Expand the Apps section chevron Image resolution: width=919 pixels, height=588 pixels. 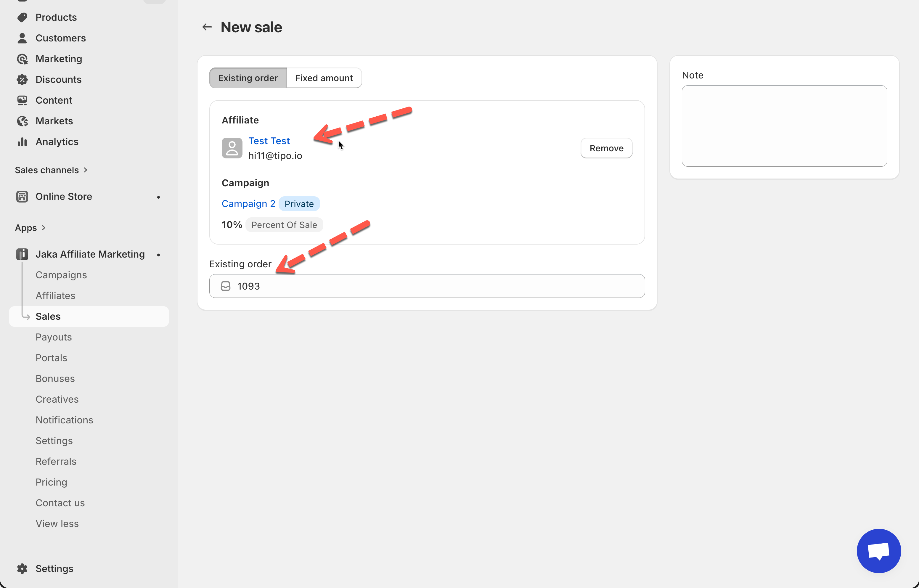click(44, 228)
